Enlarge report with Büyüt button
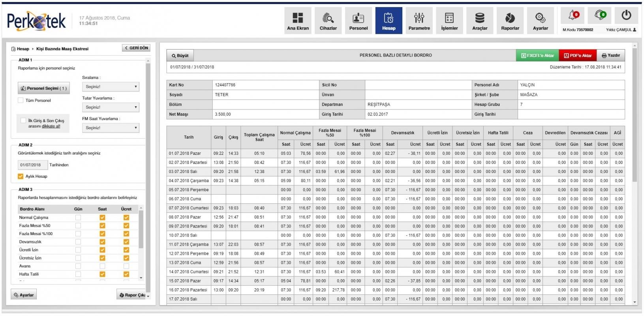The width and height of the screenshot is (644, 316). pos(180,56)
